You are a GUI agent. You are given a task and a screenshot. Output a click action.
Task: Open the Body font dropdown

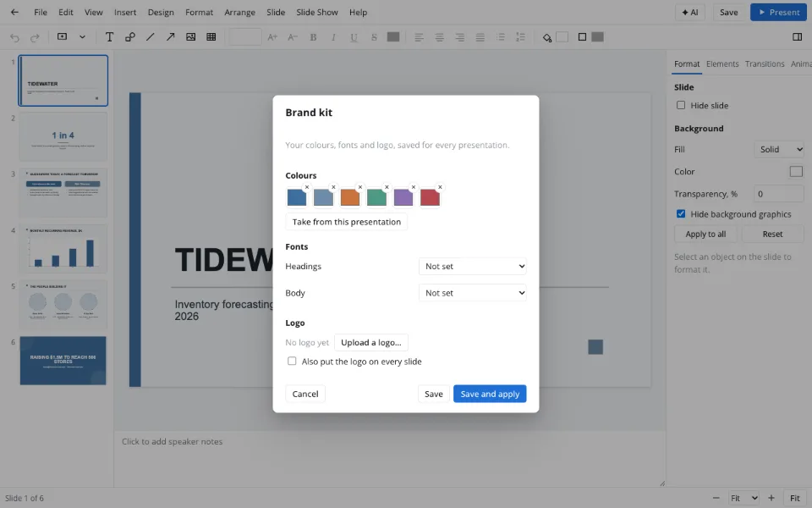(472, 293)
